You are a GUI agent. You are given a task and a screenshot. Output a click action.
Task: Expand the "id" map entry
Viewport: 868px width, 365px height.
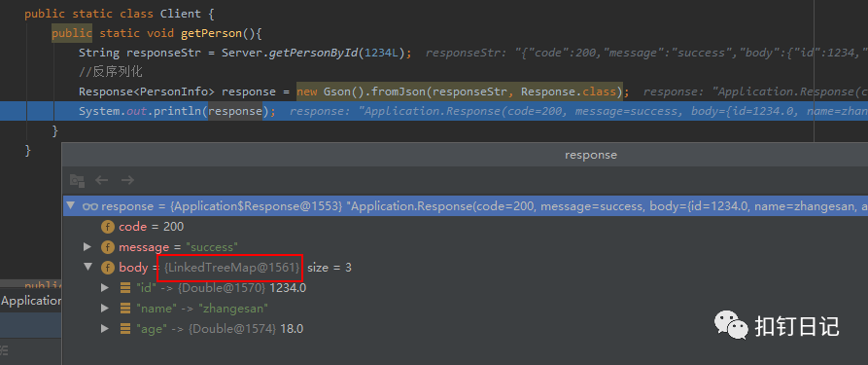pos(105,288)
